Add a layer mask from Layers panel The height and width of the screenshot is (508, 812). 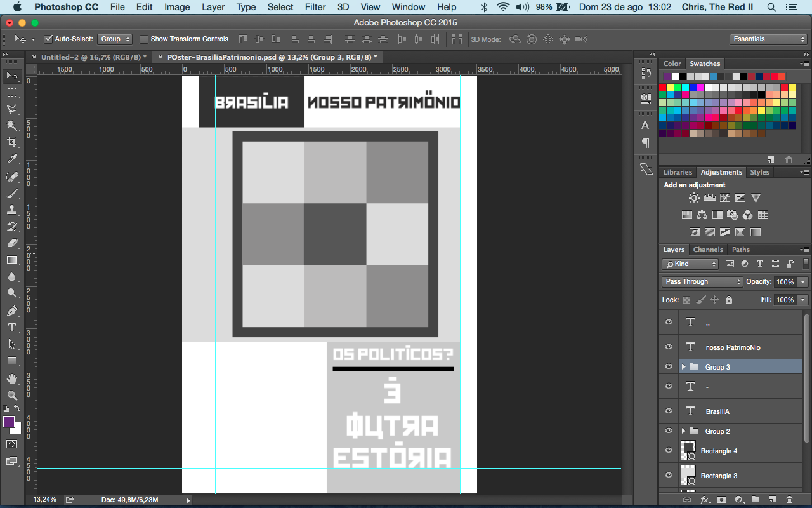[x=721, y=500]
